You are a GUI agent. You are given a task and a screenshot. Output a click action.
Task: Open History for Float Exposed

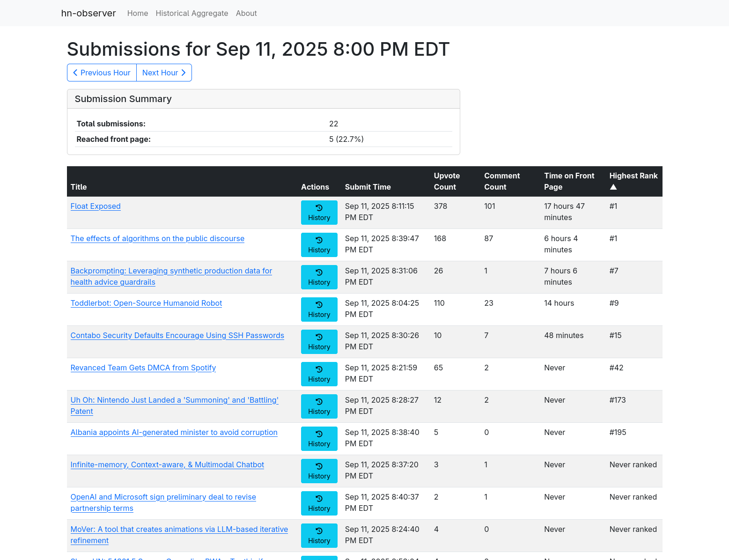(x=319, y=213)
